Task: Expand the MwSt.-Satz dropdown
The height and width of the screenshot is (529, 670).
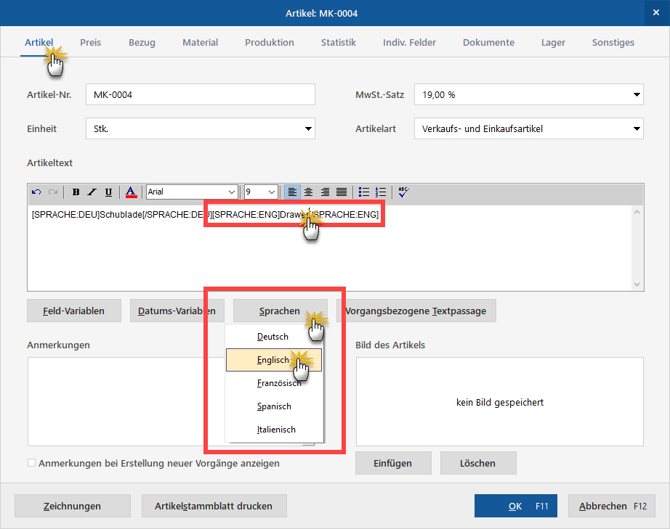Action: 636,95
